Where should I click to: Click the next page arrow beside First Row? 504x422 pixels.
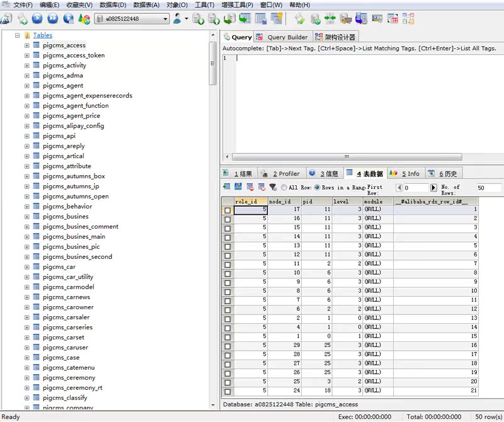pyautogui.click(x=433, y=188)
